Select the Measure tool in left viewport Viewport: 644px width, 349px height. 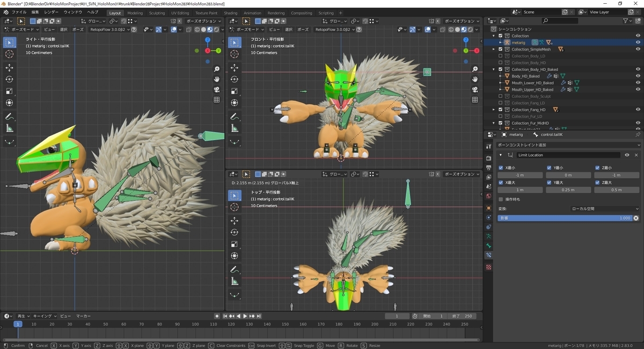10,128
